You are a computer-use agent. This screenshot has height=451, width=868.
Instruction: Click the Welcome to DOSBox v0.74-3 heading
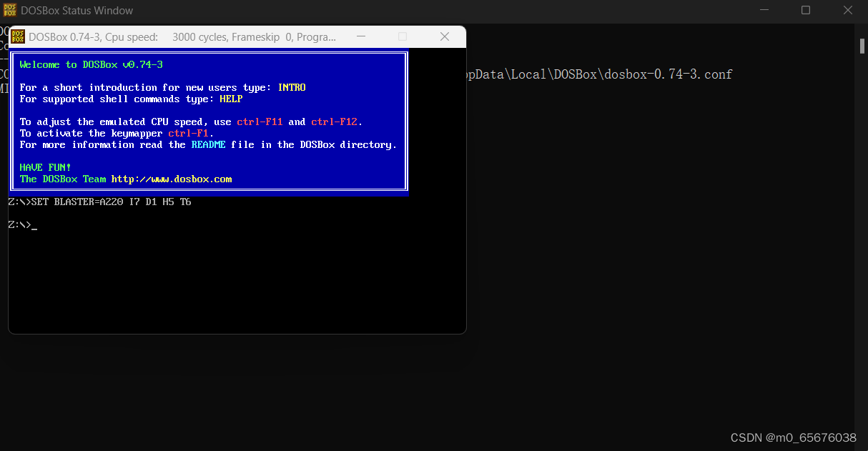tap(92, 64)
